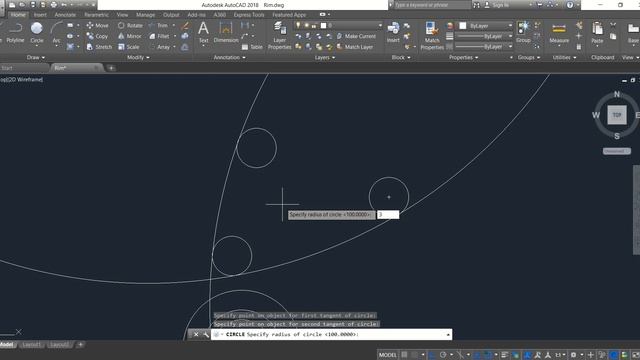Open Layer Properties manager
Image resolution: width=640 pixels, height=360 pixels.
[280, 36]
